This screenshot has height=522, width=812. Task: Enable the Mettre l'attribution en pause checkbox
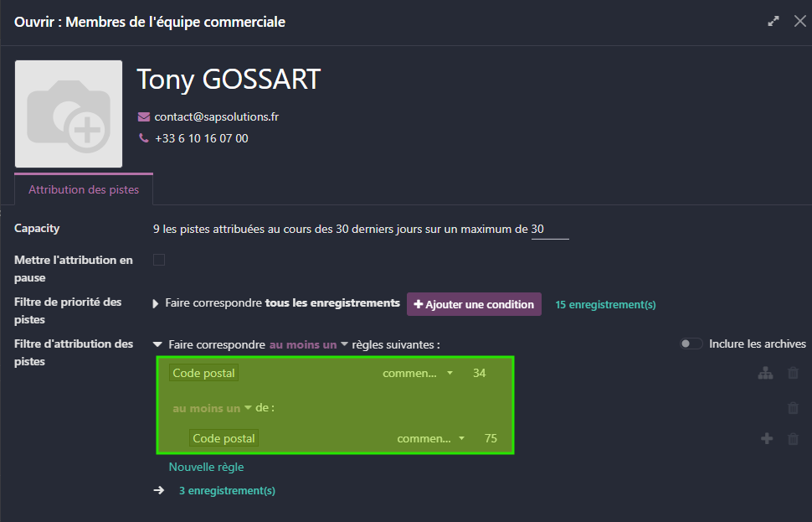pos(159,260)
